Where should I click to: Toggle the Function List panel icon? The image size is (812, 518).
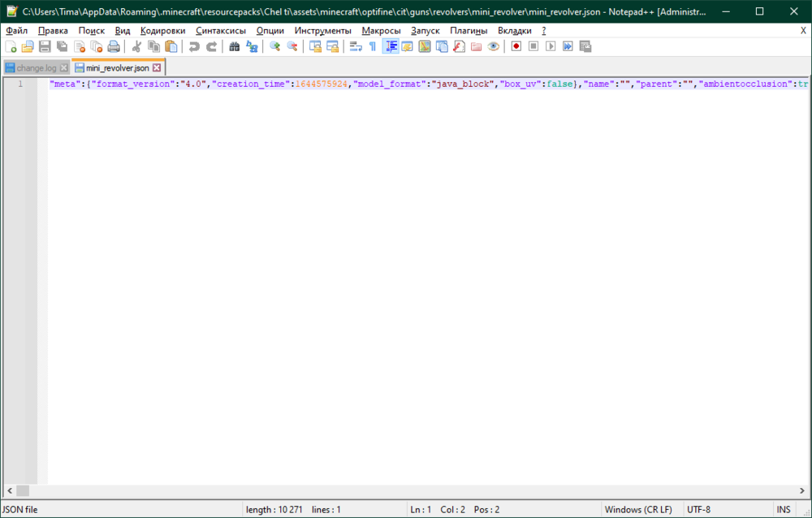459,46
